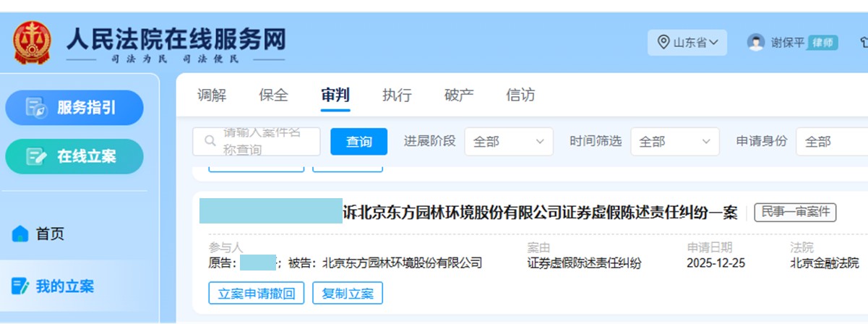
Task: Click the 复制立案 button
Action: (348, 293)
